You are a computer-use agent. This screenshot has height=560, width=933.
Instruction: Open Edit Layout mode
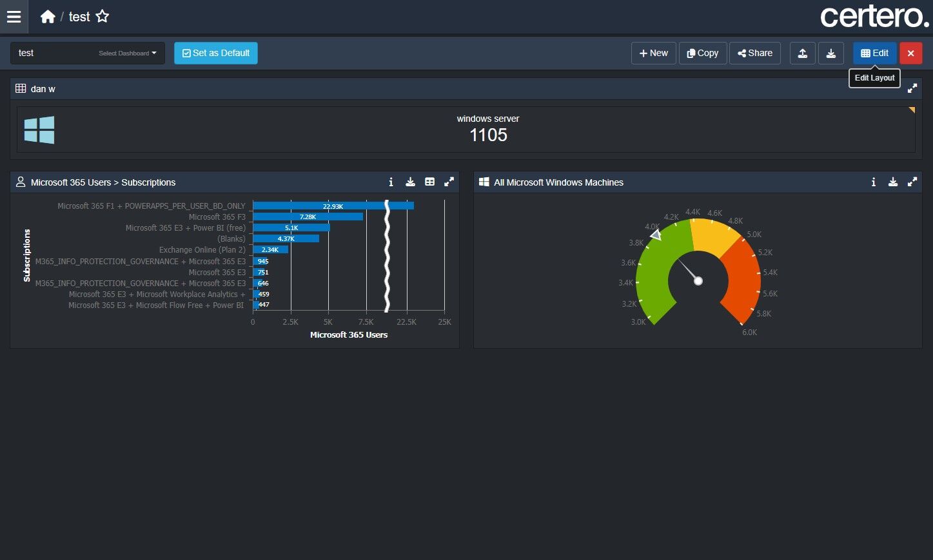pyautogui.click(x=874, y=53)
